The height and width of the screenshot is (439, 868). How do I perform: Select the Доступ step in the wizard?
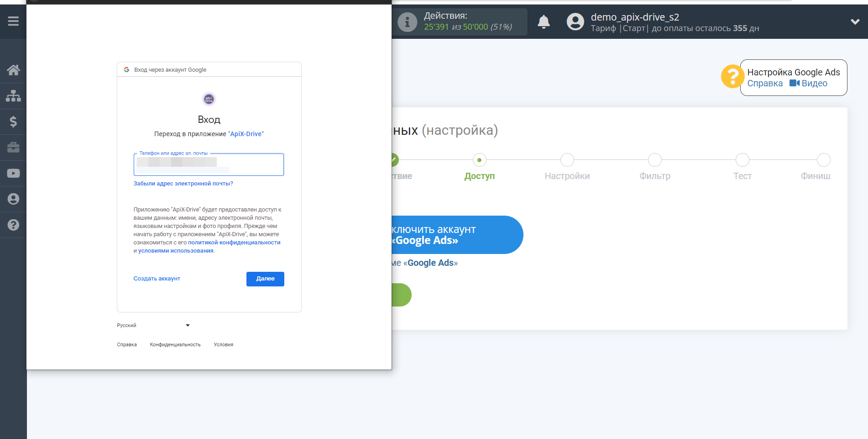[x=479, y=167]
